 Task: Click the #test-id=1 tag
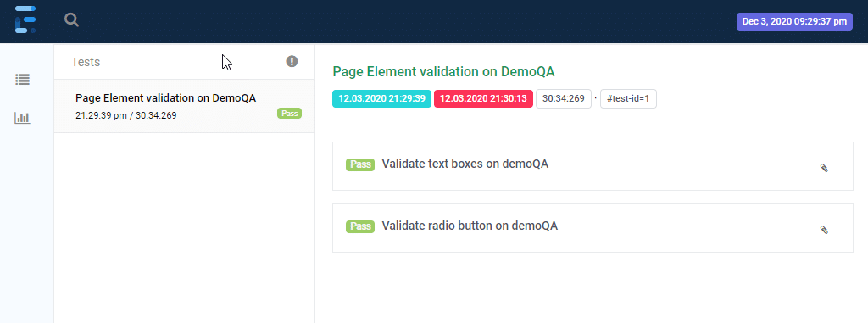tap(628, 99)
